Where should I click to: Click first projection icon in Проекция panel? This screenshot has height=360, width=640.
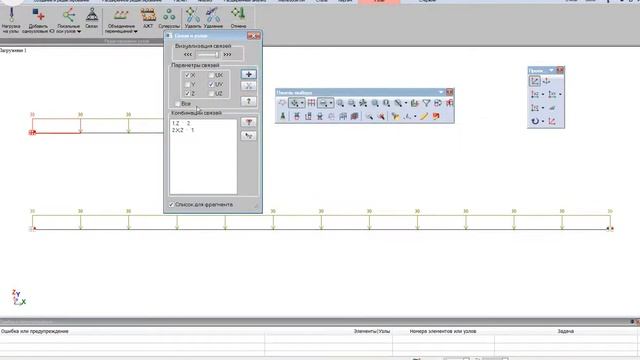click(x=535, y=81)
